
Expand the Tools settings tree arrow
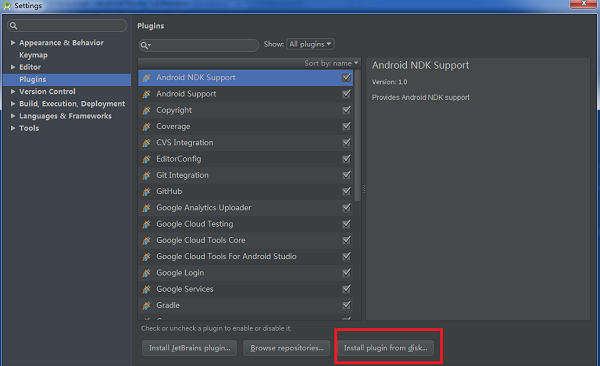(x=13, y=128)
